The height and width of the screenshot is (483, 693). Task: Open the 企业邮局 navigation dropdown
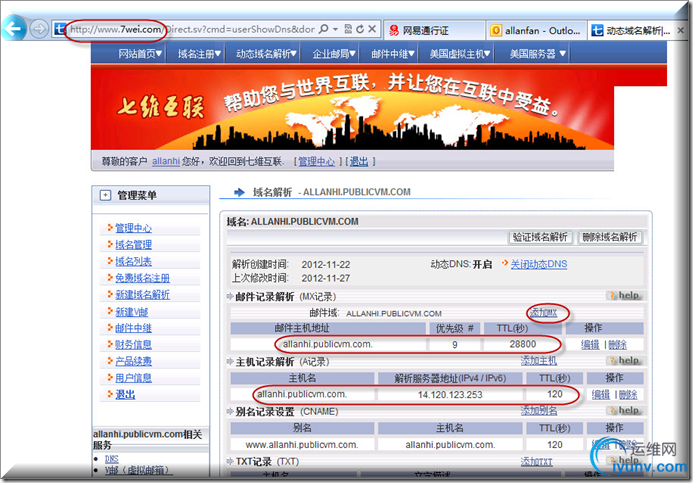coord(334,54)
